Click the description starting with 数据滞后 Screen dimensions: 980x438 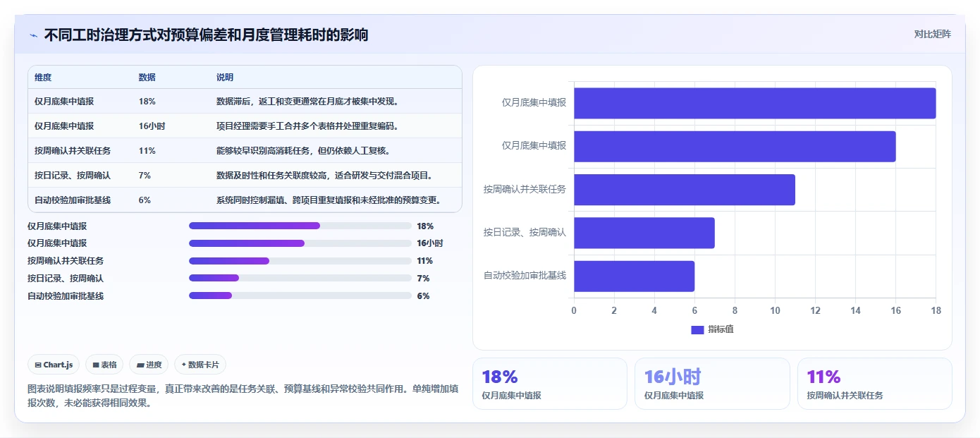click(310, 102)
